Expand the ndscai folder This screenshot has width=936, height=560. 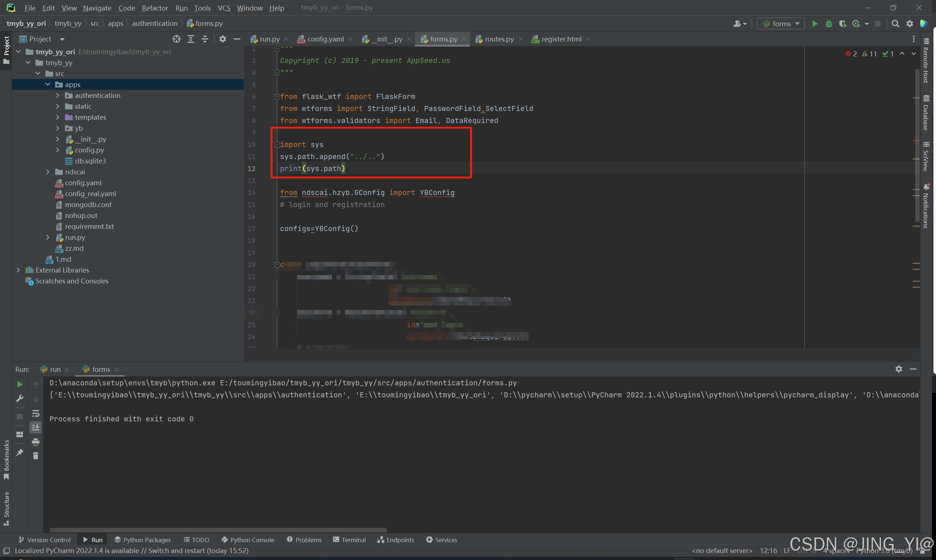point(48,172)
